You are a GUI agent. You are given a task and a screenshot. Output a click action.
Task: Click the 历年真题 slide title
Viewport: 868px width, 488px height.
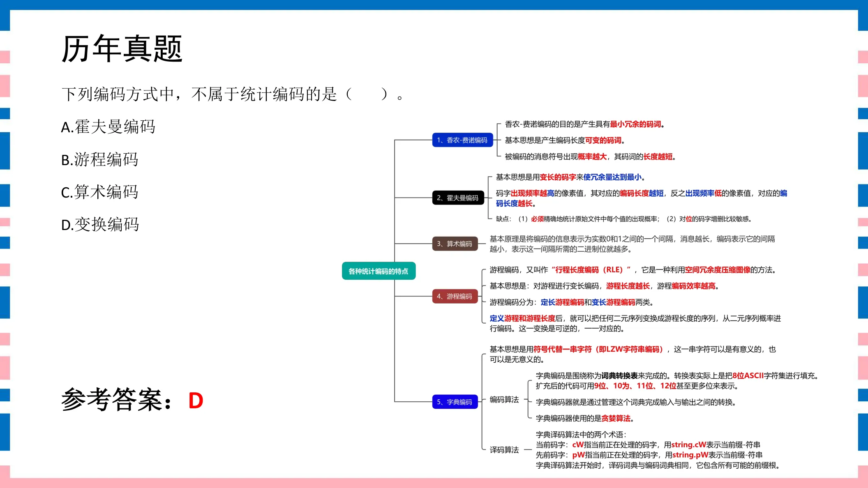pyautogui.click(x=122, y=49)
